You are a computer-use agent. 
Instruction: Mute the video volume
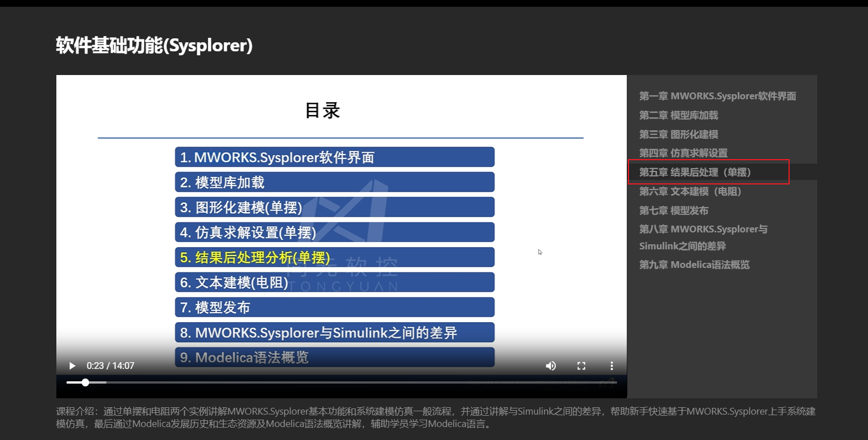coord(551,366)
